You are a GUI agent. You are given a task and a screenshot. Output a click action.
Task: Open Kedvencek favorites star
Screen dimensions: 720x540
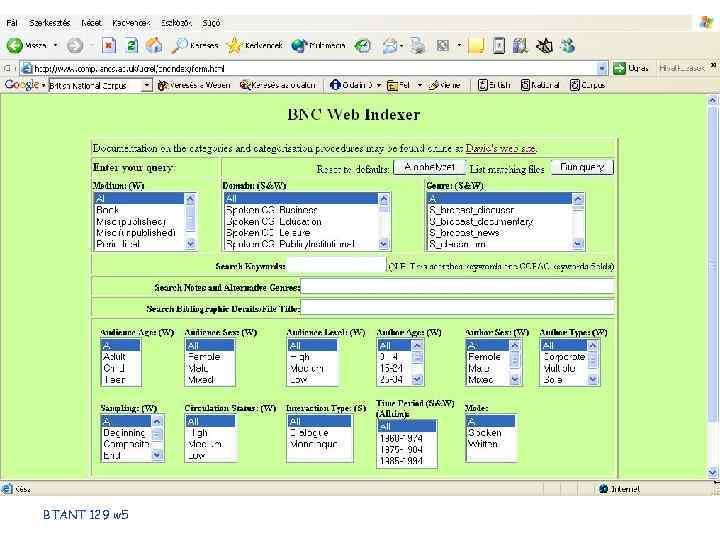coord(234,45)
